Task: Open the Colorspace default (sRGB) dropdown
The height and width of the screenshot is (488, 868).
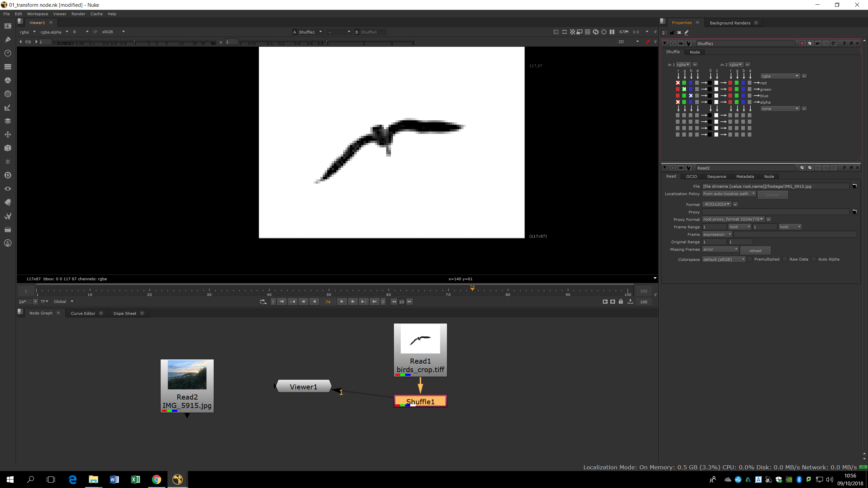Action: [x=724, y=259]
